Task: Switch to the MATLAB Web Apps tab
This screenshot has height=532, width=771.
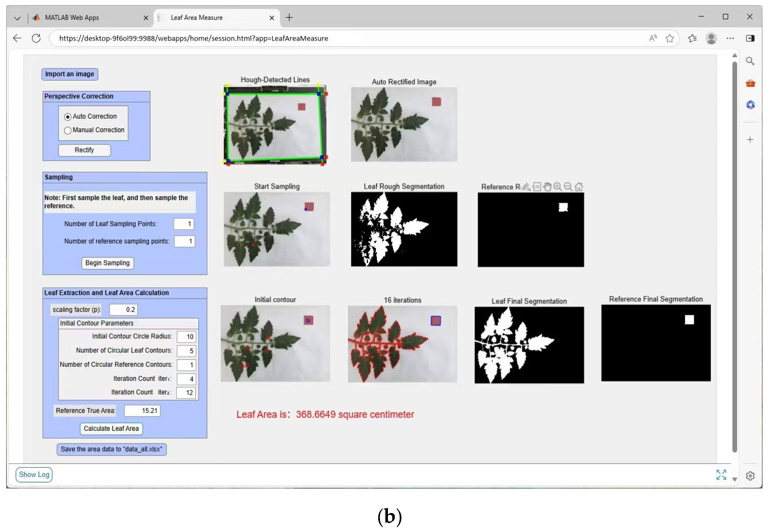Action: click(72, 18)
